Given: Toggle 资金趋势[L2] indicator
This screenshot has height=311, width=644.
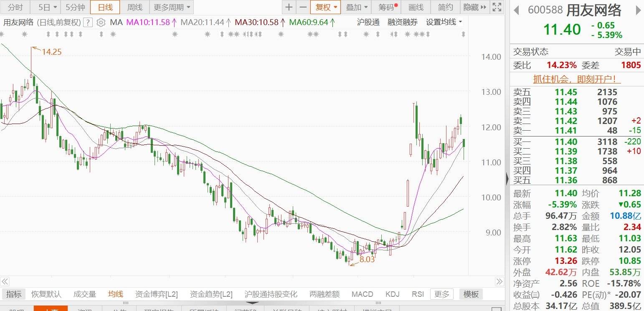Looking at the screenshot, I should click(211, 294).
